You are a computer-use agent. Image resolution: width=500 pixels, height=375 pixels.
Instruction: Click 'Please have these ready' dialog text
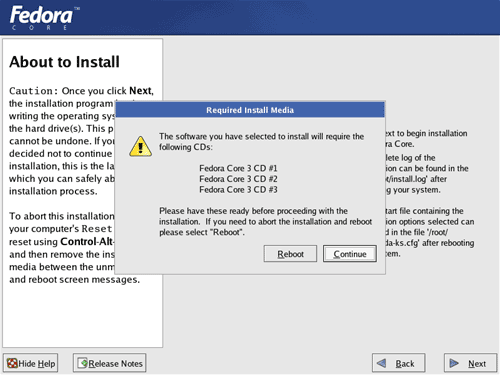204,211
